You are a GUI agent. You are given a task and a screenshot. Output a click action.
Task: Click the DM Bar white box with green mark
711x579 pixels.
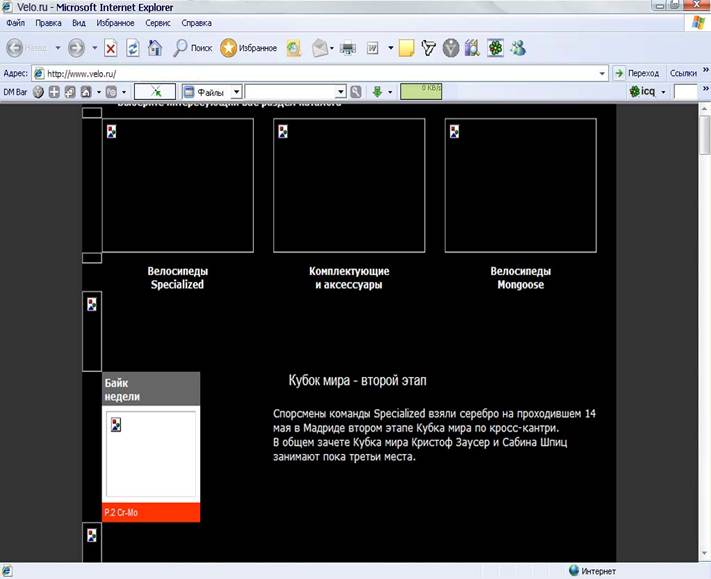point(155,92)
